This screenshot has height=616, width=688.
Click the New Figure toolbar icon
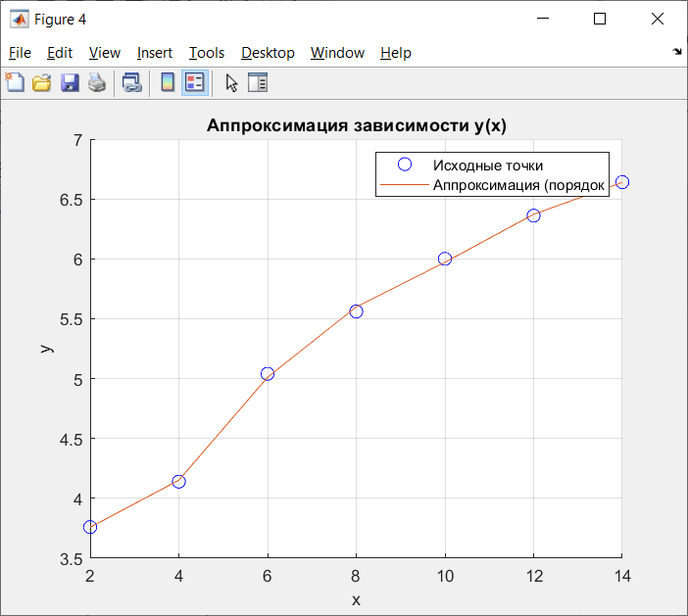click(x=15, y=82)
